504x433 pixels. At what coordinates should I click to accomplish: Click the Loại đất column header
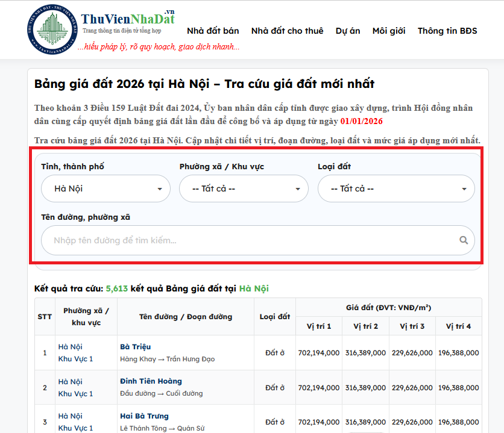click(275, 317)
